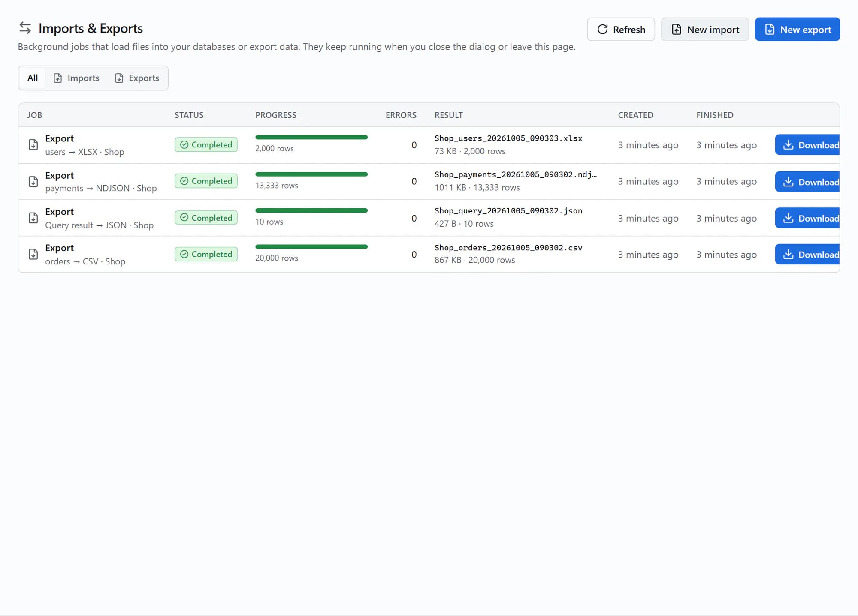Select truncated Shop_payments ndjson filename

point(516,174)
